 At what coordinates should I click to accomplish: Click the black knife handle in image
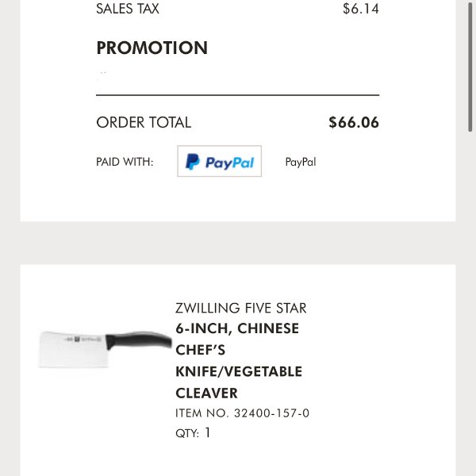tap(139, 340)
